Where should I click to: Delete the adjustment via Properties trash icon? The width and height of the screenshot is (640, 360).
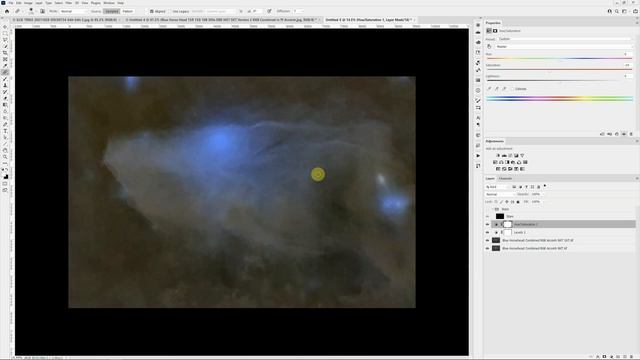coord(631,134)
